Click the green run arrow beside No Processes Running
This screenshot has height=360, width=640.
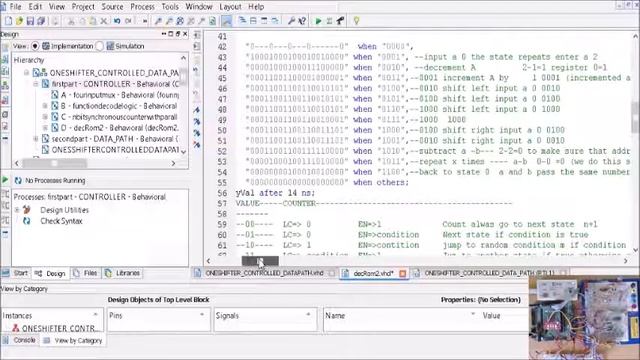pos(5,180)
